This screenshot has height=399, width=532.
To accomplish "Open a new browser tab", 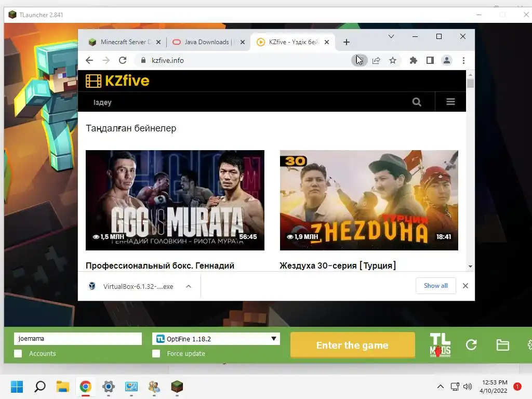I will (346, 42).
